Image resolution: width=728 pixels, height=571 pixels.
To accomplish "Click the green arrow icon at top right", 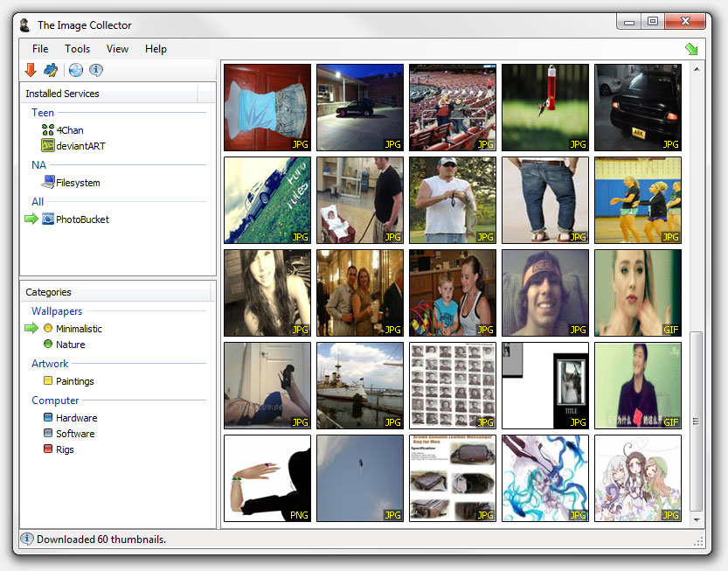I will 692,49.
